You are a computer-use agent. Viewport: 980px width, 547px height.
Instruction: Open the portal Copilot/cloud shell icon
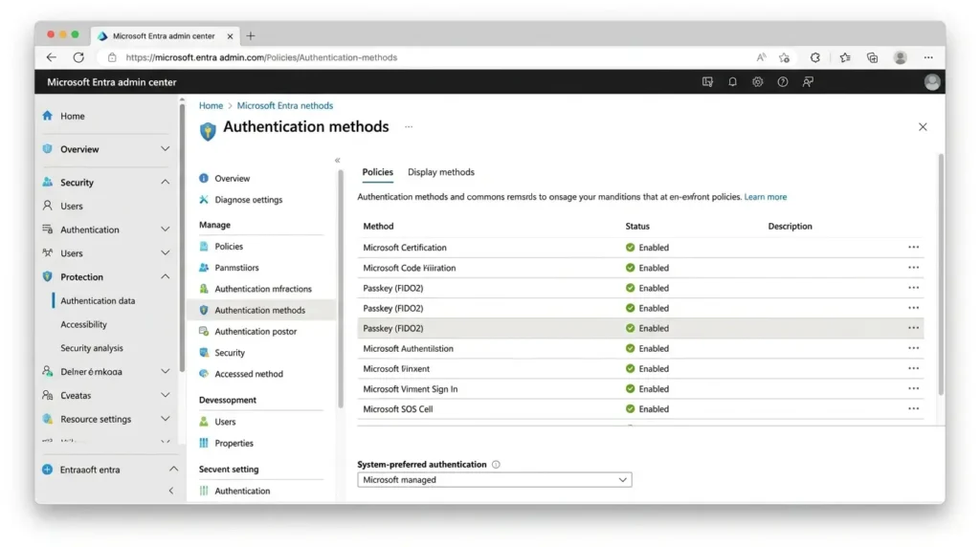(x=707, y=82)
